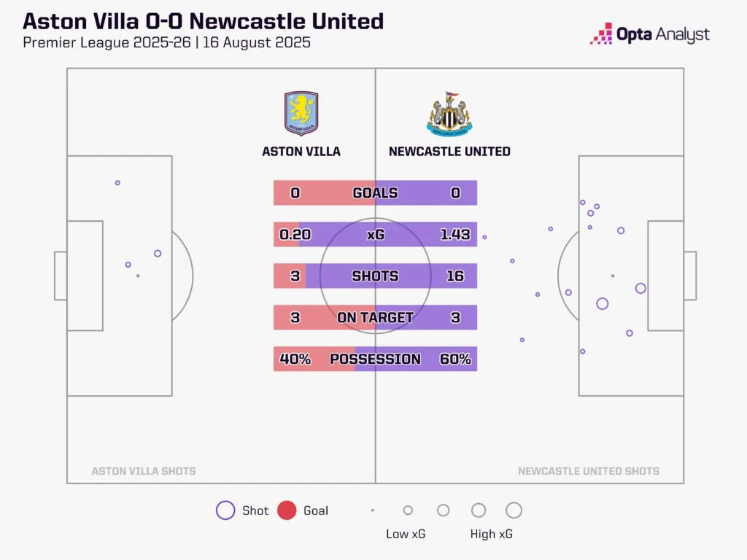Click the largest High xG legend circle

point(514,510)
